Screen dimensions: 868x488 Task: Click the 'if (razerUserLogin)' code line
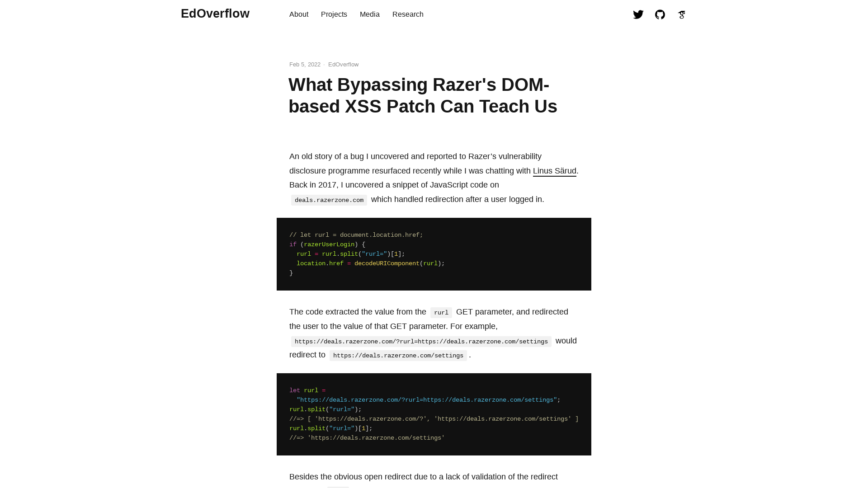(327, 244)
